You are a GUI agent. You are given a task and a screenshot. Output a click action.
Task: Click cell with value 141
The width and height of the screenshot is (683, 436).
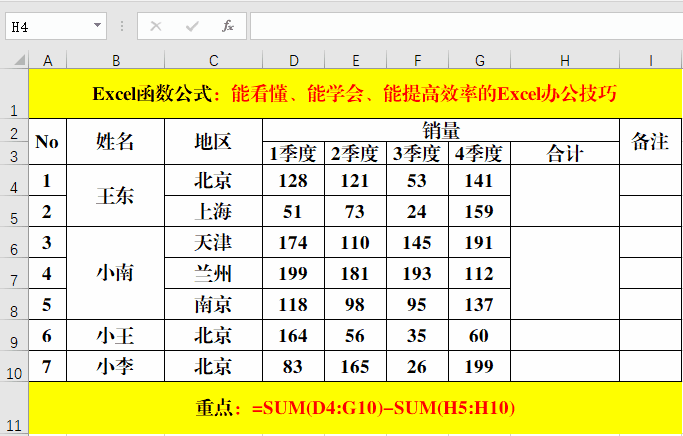pyautogui.click(x=479, y=180)
